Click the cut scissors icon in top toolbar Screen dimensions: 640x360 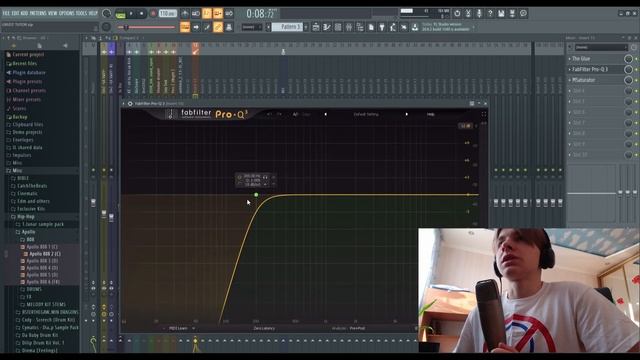(468, 13)
